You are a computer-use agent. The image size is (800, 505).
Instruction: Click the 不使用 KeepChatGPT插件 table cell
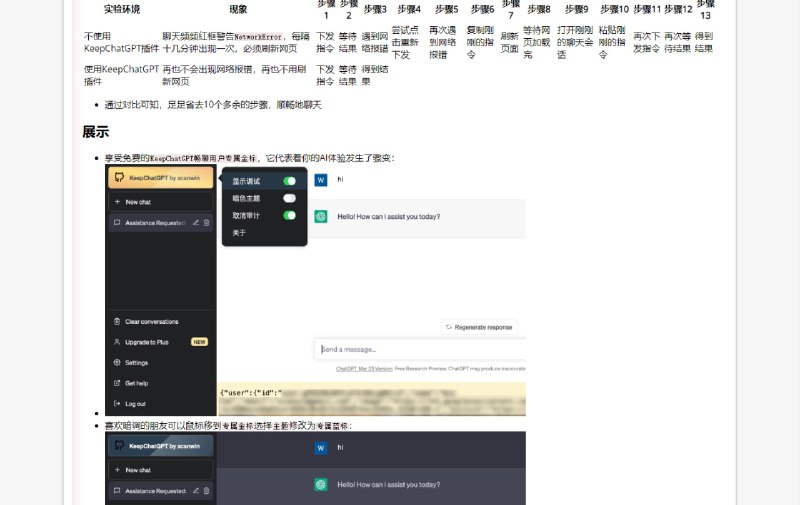point(121,42)
